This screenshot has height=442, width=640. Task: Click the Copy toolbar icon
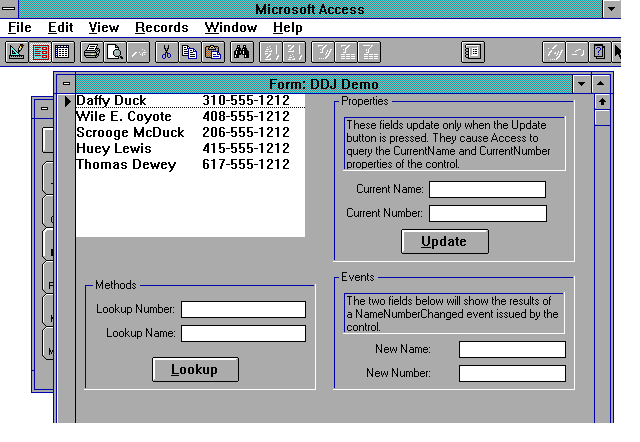[189, 51]
